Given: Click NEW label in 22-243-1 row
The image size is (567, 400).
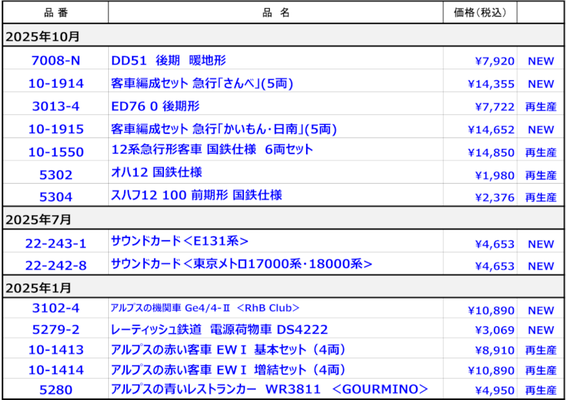Looking at the screenshot, I should pyautogui.click(x=541, y=244).
